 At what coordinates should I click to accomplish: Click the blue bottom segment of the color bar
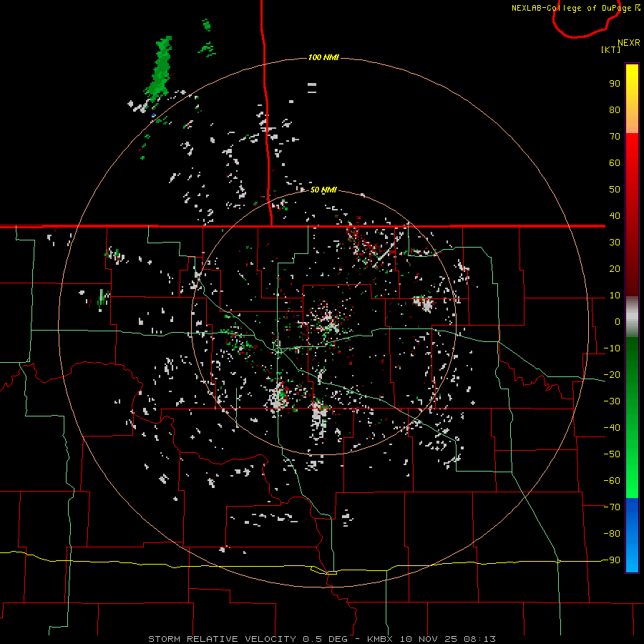pos(632,535)
